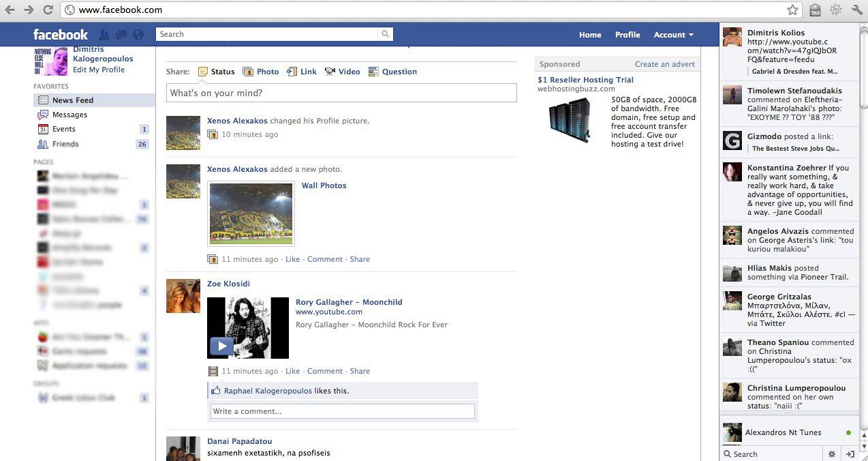Click Dimitris Kalogeropoulos profile name

[103, 54]
